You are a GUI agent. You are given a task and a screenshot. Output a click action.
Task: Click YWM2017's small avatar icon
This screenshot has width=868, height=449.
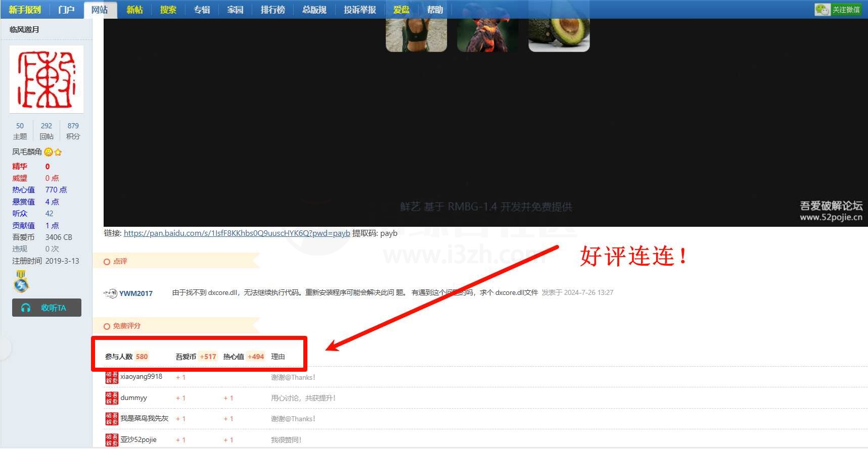point(110,293)
